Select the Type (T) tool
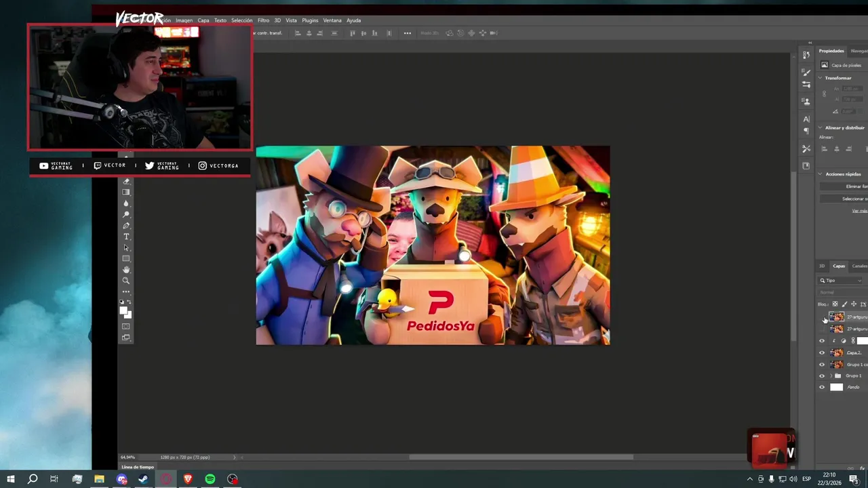This screenshot has height=488, width=868. (126, 237)
